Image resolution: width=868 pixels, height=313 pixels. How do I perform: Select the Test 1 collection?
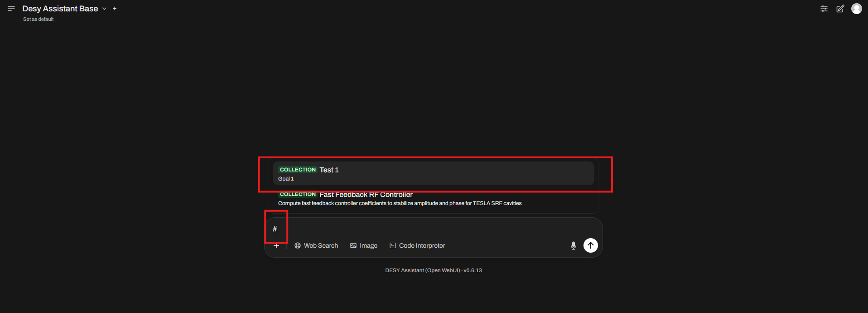tap(434, 174)
